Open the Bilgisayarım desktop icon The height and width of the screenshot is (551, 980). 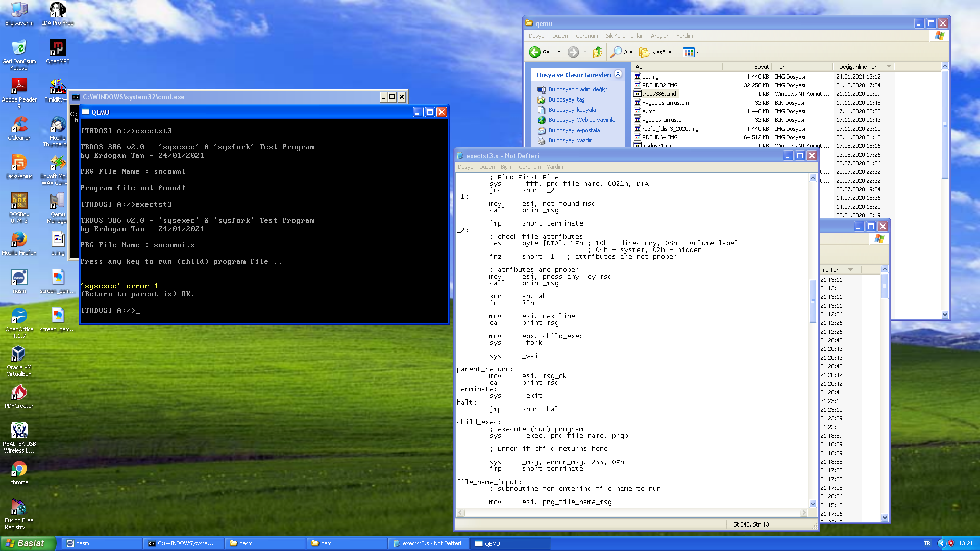coord(19,14)
